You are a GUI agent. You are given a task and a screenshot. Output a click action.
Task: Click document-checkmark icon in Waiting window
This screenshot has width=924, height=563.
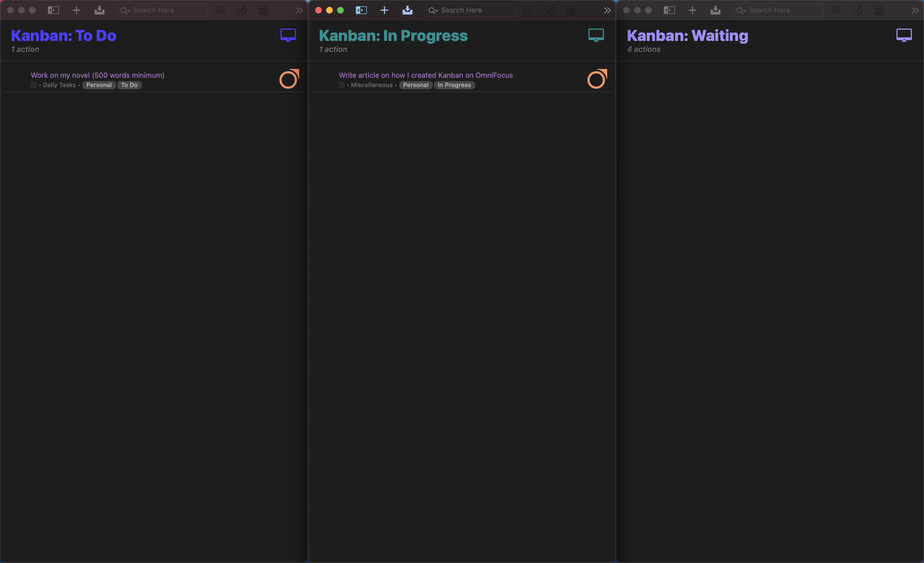(879, 10)
